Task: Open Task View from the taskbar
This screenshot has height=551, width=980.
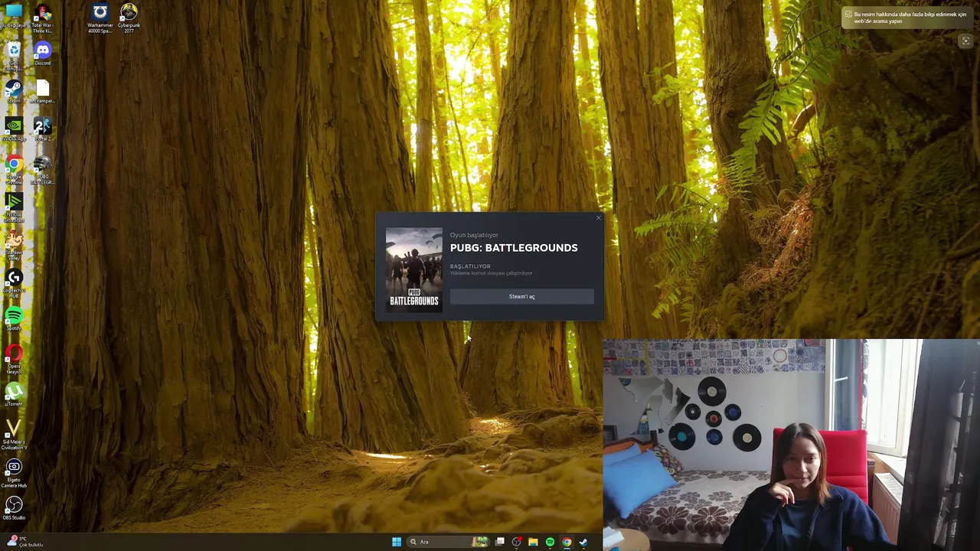Action: tap(500, 542)
